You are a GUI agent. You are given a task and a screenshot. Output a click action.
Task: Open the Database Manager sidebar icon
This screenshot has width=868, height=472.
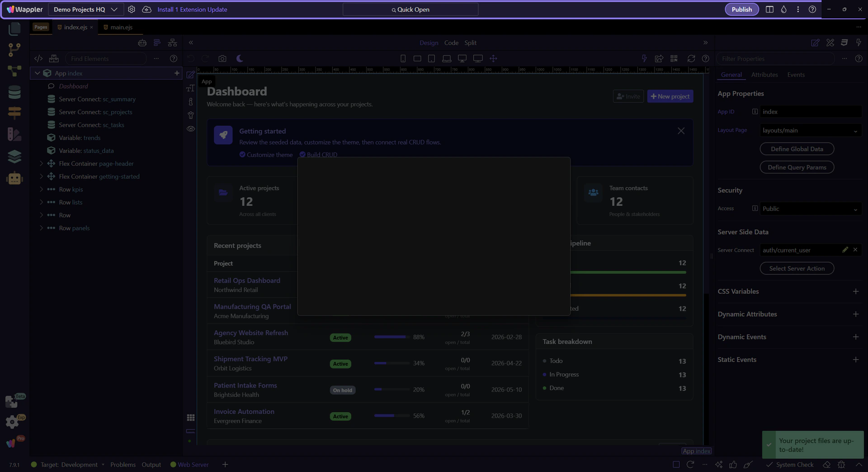pyautogui.click(x=14, y=92)
